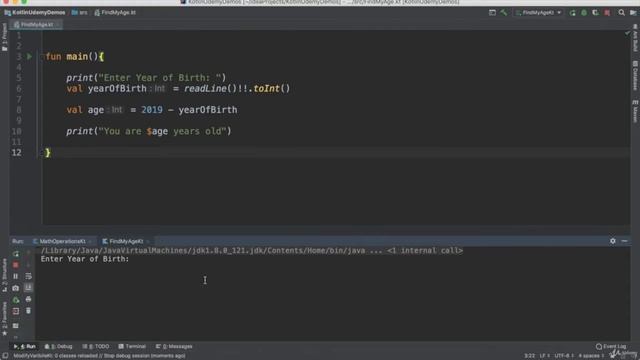The image size is (640, 360).
Task: Click the status message about stop debug session
Action: 99,356
